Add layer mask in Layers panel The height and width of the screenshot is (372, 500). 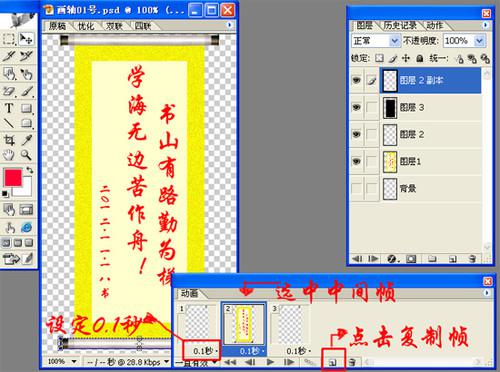click(411, 259)
